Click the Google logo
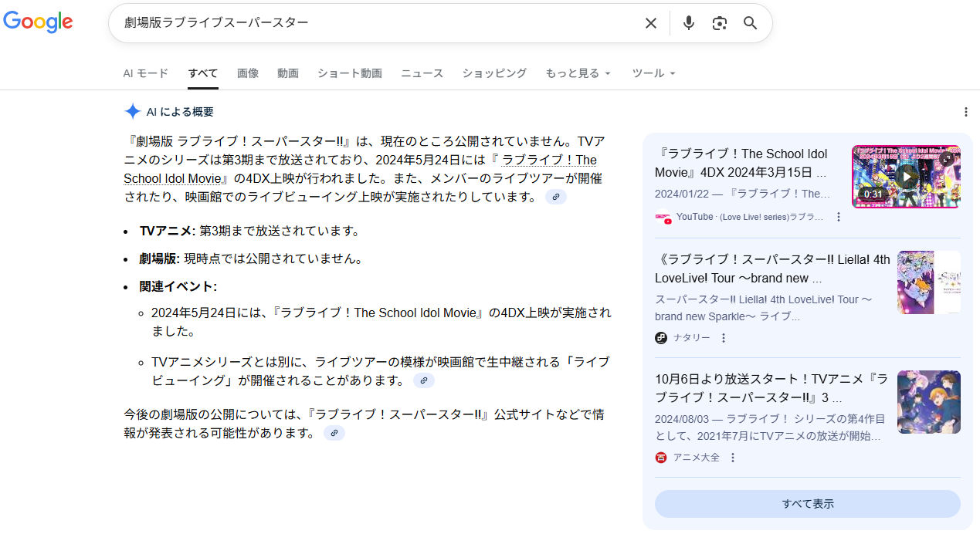 coord(38,22)
